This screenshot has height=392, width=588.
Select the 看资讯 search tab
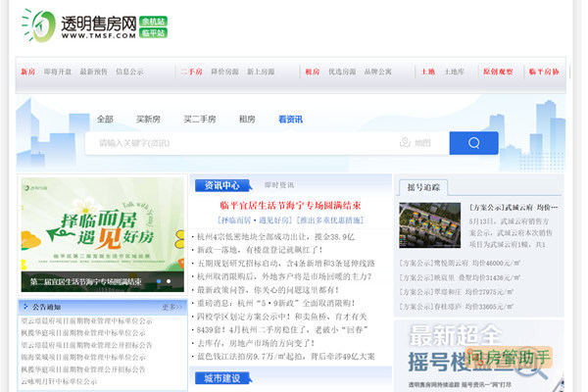click(291, 120)
